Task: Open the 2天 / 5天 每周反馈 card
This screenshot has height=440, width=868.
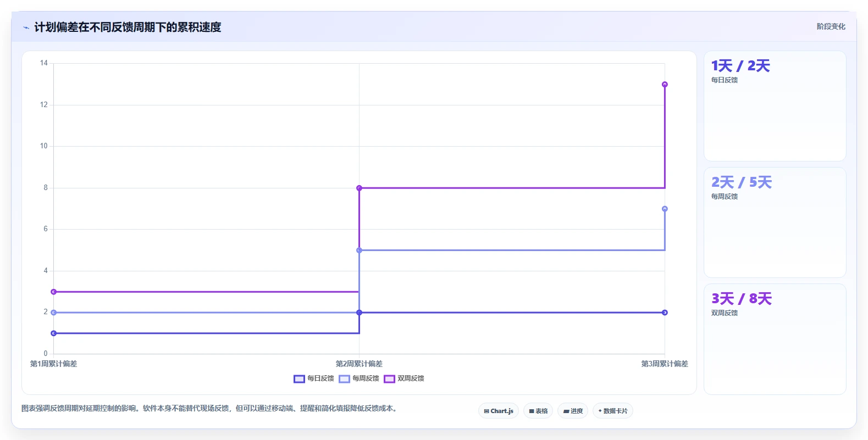Action: 775,222
